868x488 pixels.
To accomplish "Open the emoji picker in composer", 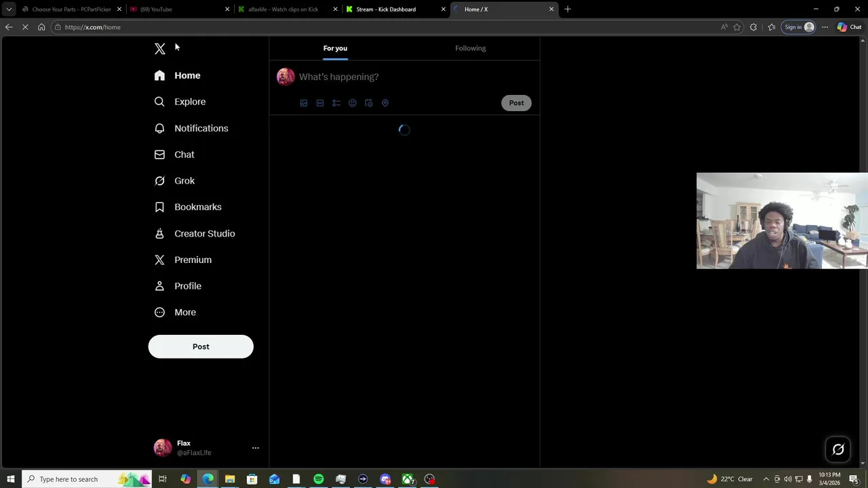I will pyautogui.click(x=353, y=103).
